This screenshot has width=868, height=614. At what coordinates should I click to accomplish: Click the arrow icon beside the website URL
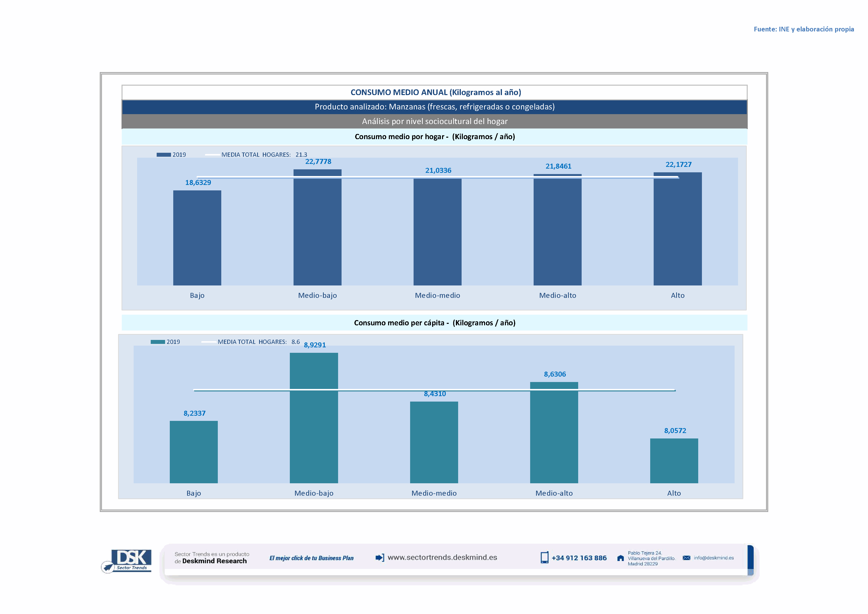[380, 558]
